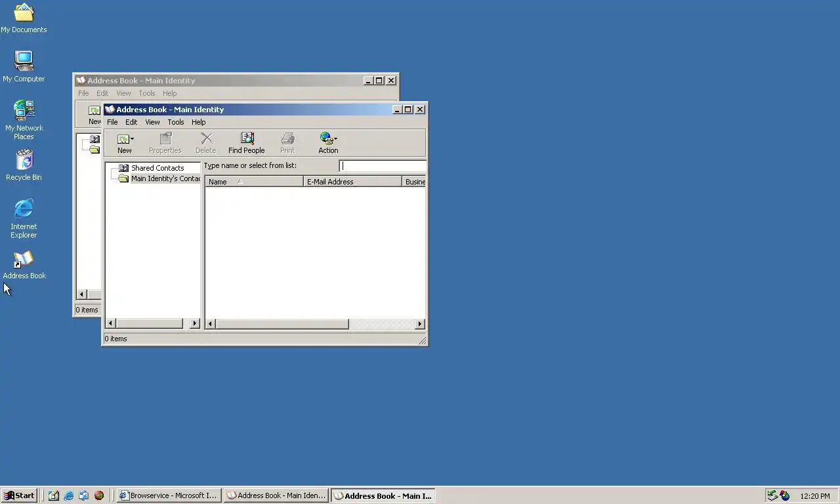Sort by Name column header
This screenshot has height=504, width=840.
[x=254, y=182]
